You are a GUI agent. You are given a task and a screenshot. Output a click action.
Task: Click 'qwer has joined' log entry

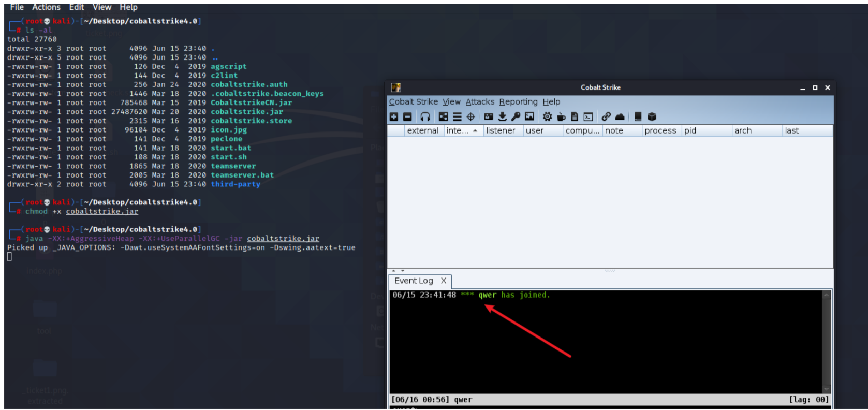coord(471,295)
